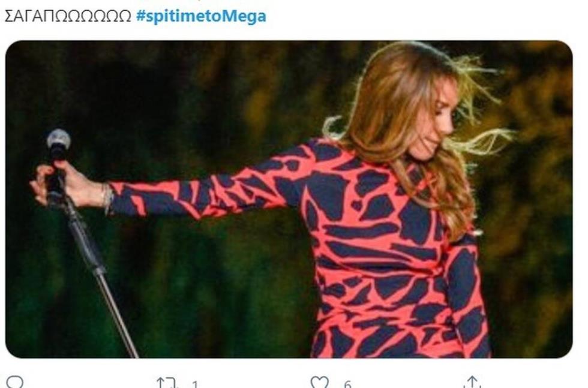Viewport: 588px width, 388px height.
Task: Click the like count number 6
Action: point(348,384)
